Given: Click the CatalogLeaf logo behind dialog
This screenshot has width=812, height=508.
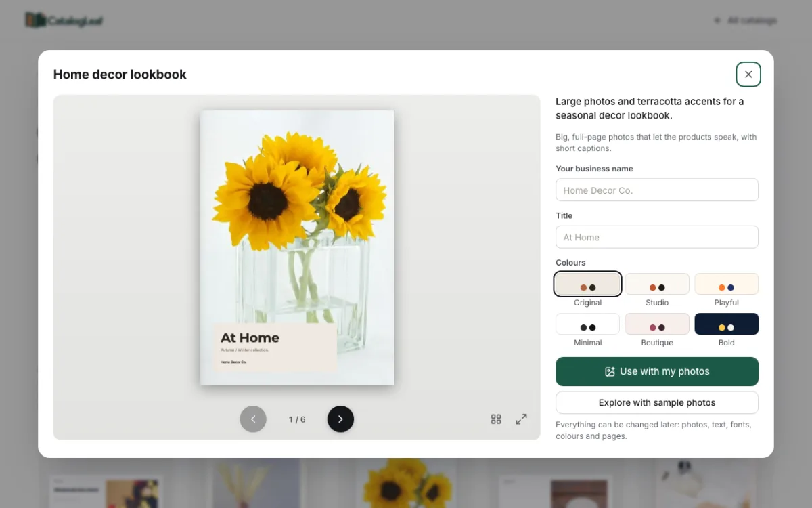Looking at the screenshot, I should pyautogui.click(x=64, y=20).
